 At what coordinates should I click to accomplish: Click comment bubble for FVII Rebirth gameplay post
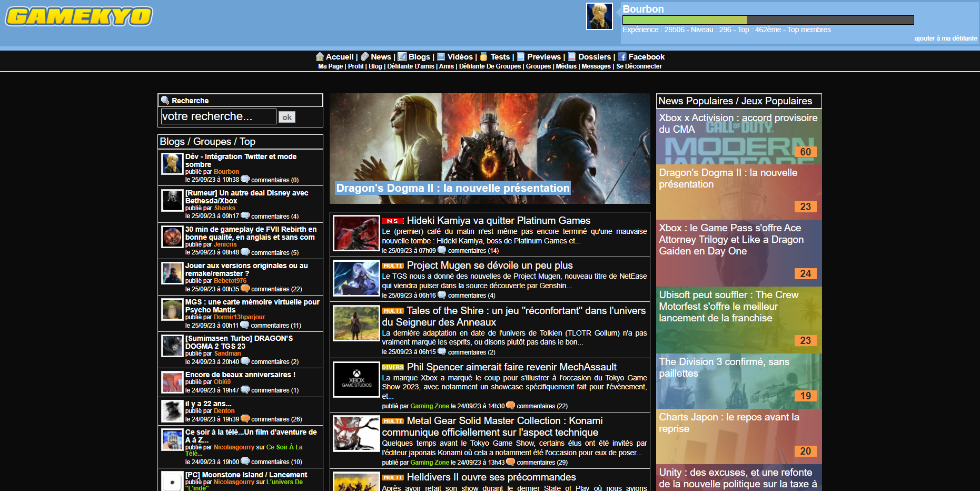click(245, 252)
